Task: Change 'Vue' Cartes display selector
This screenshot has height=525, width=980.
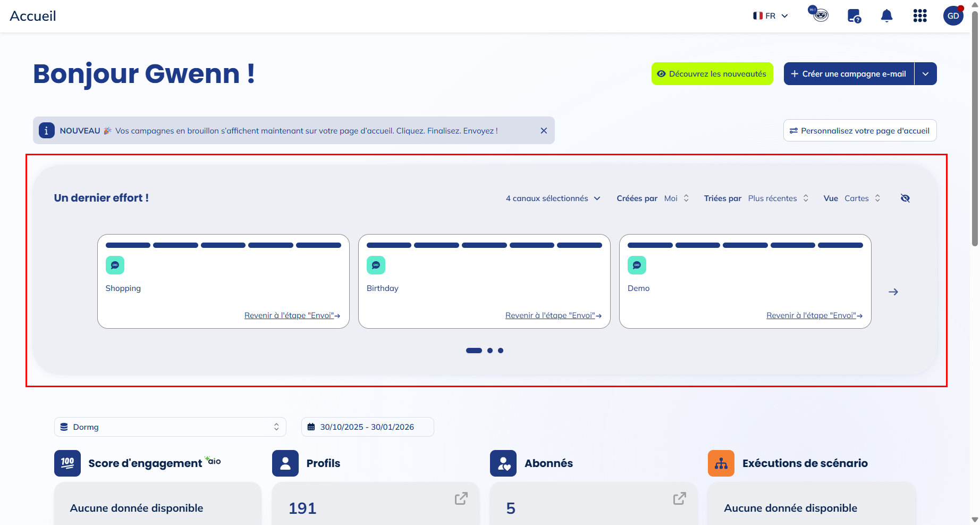Action: [x=862, y=198]
